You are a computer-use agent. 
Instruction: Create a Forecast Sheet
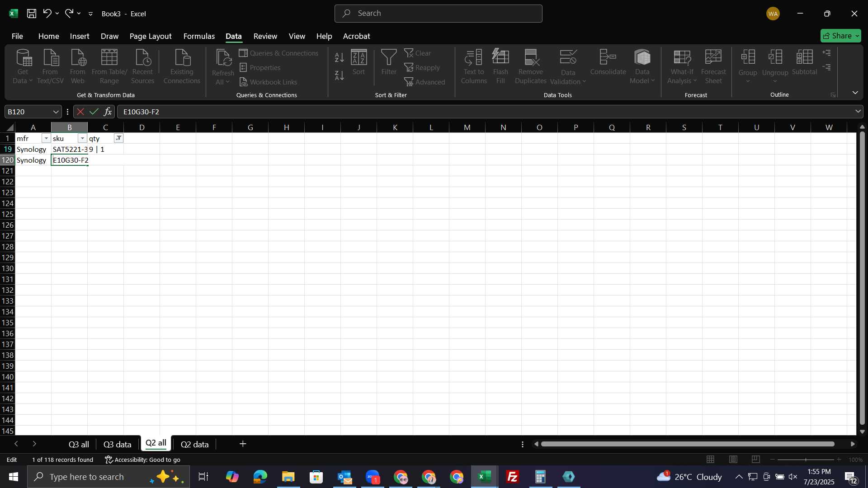coord(713,66)
